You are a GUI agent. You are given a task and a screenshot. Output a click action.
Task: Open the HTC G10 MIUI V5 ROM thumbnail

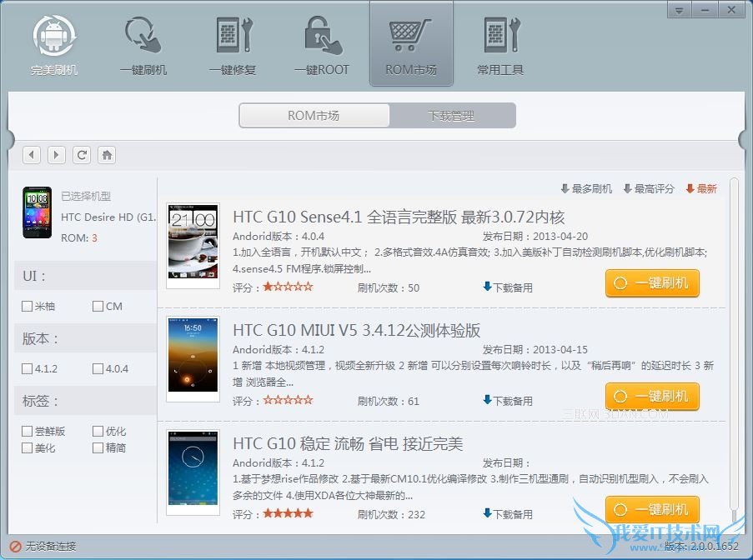point(193,359)
